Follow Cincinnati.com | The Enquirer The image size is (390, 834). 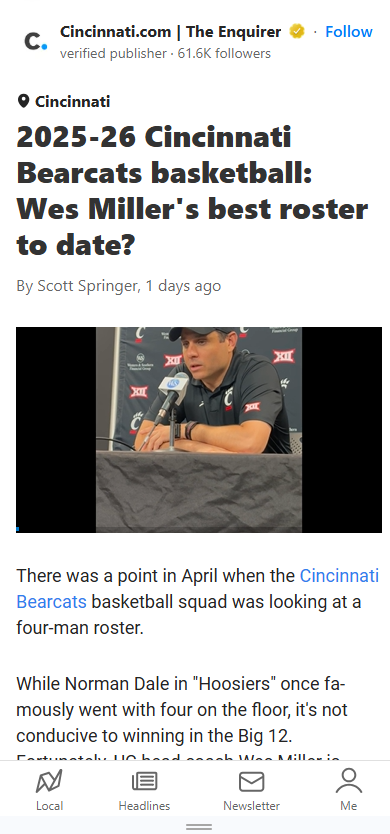(x=348, y=32)
